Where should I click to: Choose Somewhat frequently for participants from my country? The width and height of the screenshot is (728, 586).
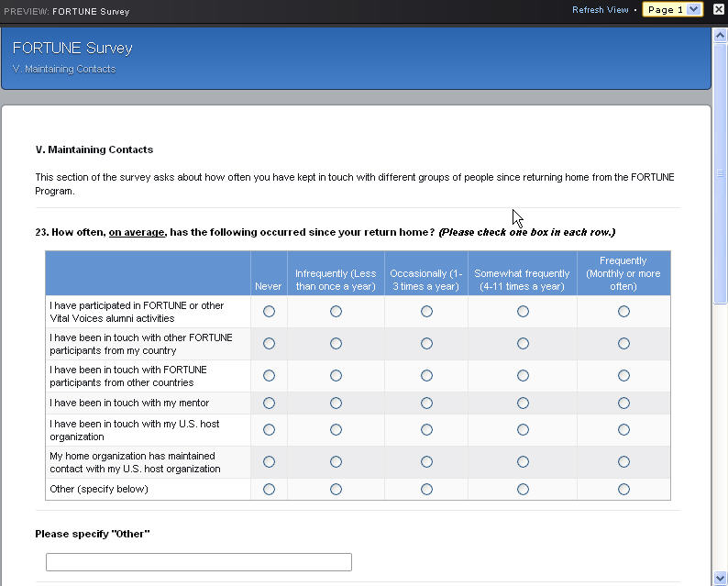click(x=523, y=344)
